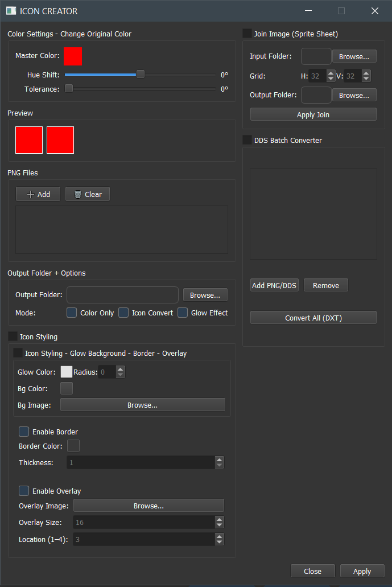Screen dimensions: 392x587
Task: Focus the main Output Folder text field
Action: (123, 295)
